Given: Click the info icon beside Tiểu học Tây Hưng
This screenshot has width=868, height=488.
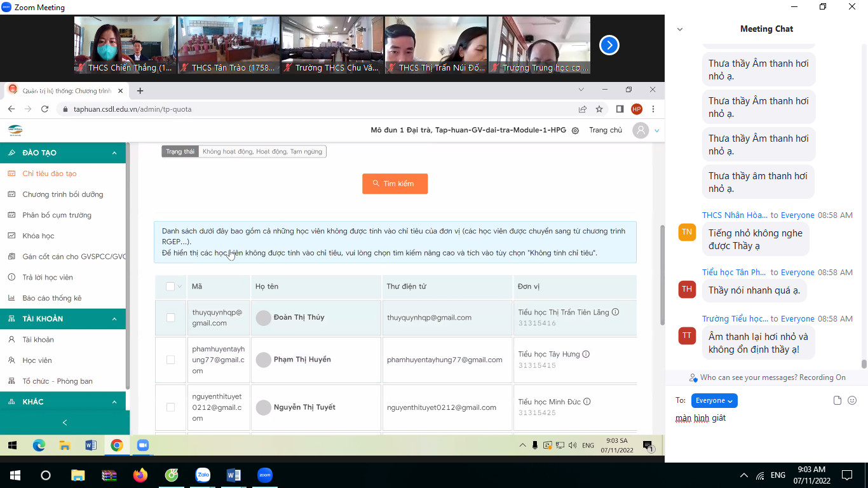Looking at the screenshot, I should point(586,354).
